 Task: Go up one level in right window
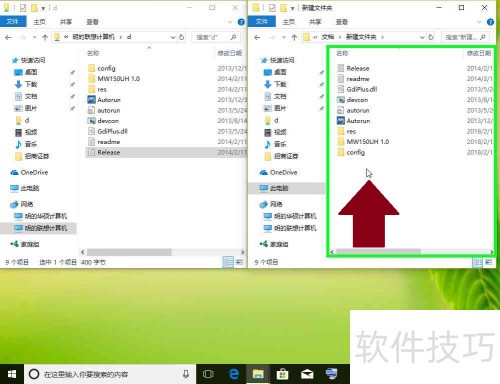pos(294,37)
